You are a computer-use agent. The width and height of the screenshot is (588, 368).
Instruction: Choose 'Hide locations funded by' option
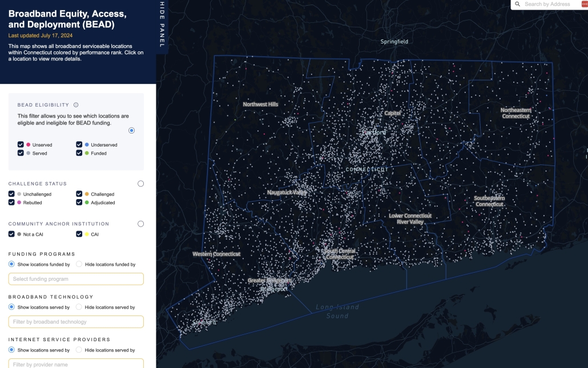(79, 264)
